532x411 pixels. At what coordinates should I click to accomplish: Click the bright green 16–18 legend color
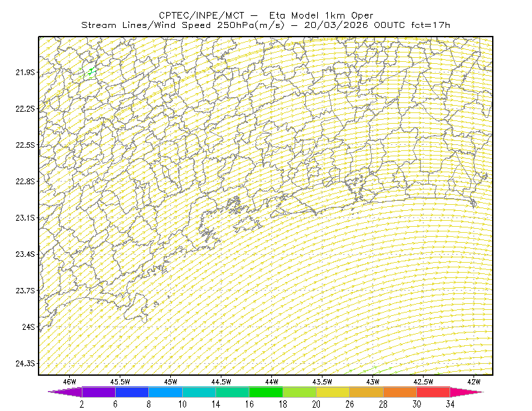pos(266,392)
